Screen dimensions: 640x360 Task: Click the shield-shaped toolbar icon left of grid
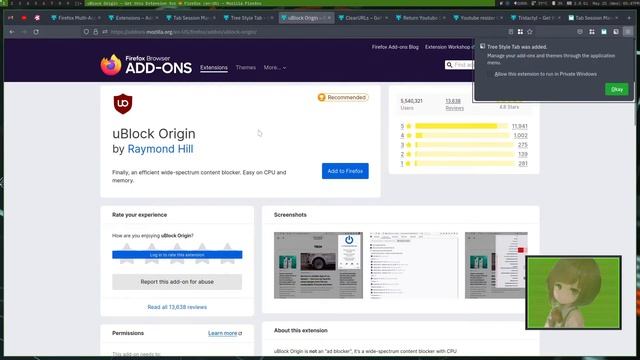[580, 32]
